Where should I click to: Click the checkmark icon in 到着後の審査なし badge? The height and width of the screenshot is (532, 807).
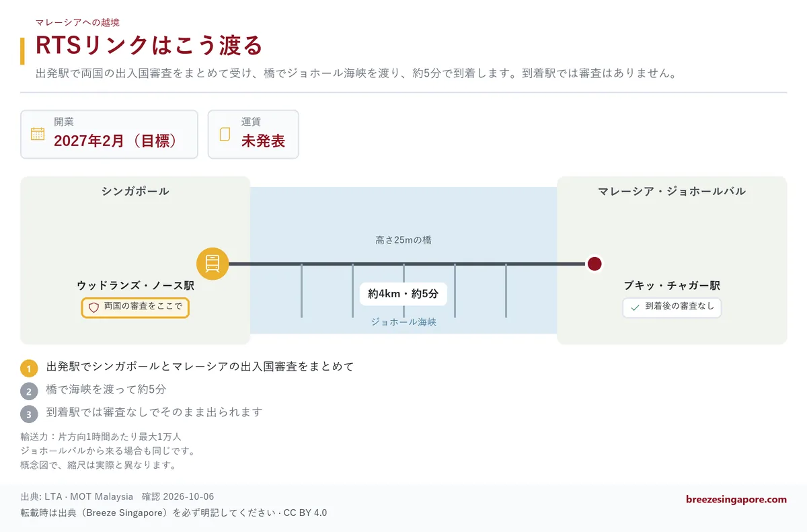635,307
